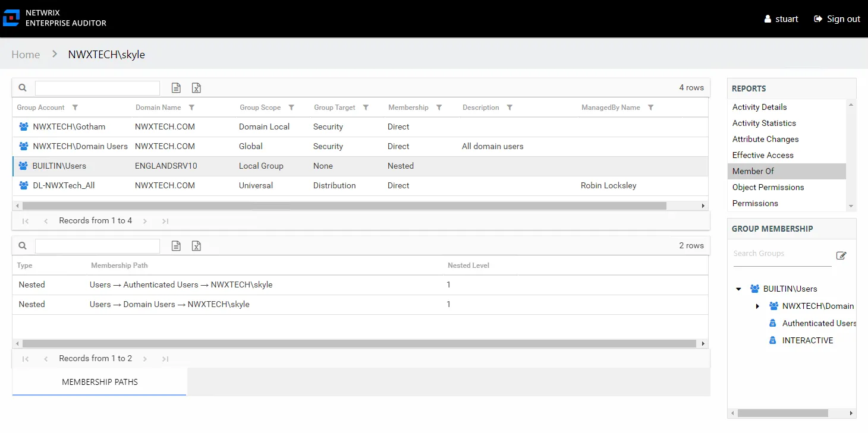
Task: Sign out of the application
Action: pos(837,19)
